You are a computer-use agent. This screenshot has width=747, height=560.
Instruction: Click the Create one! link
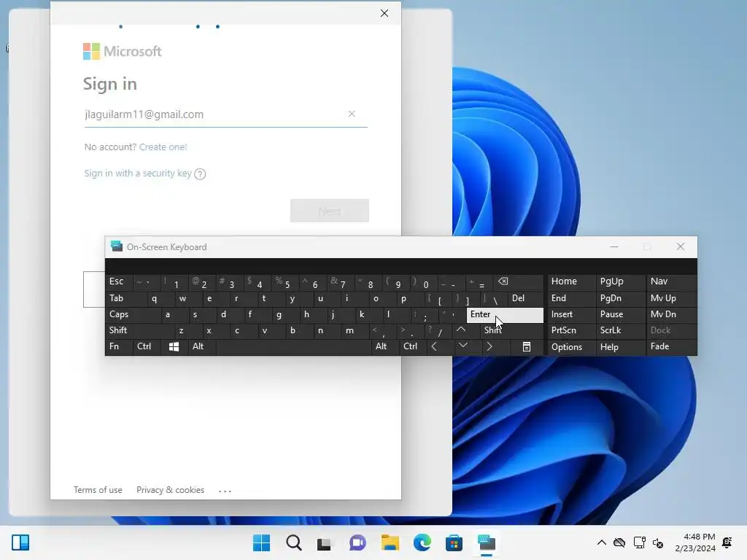(163, 147)
